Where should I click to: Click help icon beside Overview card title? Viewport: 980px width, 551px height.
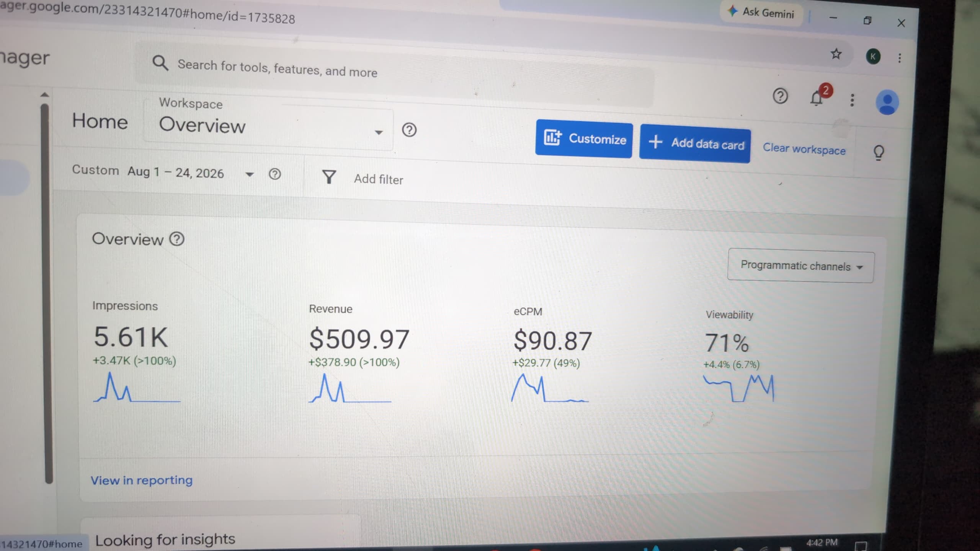[x=177, y=239]
